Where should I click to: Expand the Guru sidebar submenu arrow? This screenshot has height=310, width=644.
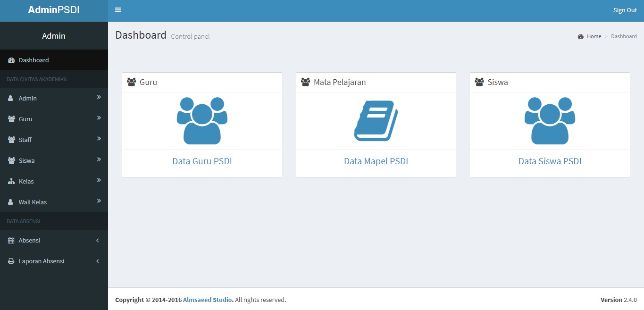[99, 118]
